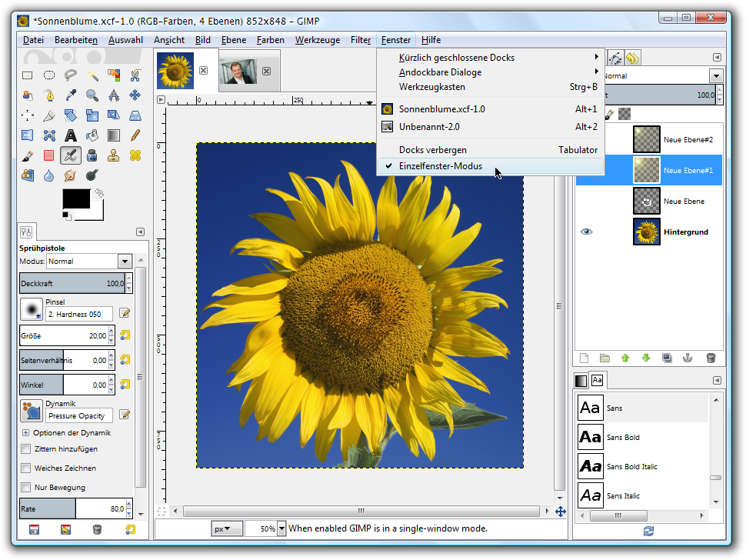Reset colors to default black and white
This screenshot has height=560, width=746.
tap(67, 216)
